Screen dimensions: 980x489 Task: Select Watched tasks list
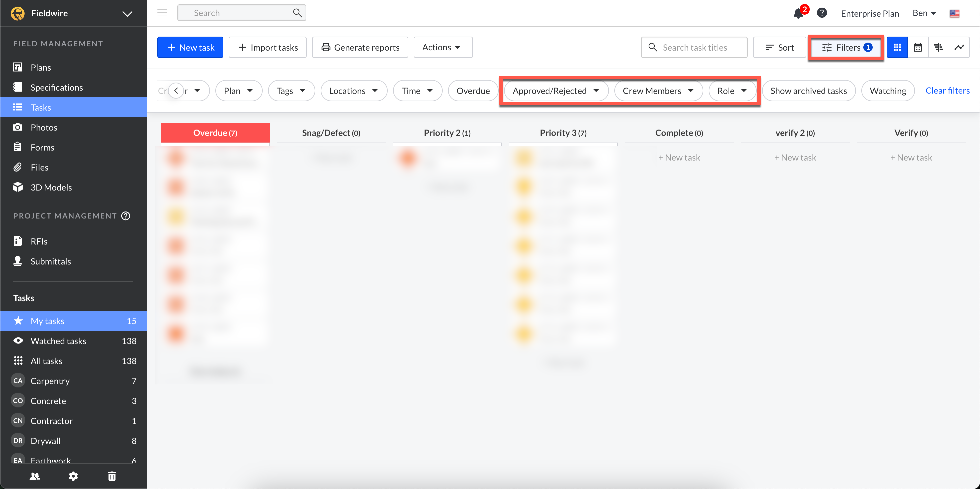73,341
